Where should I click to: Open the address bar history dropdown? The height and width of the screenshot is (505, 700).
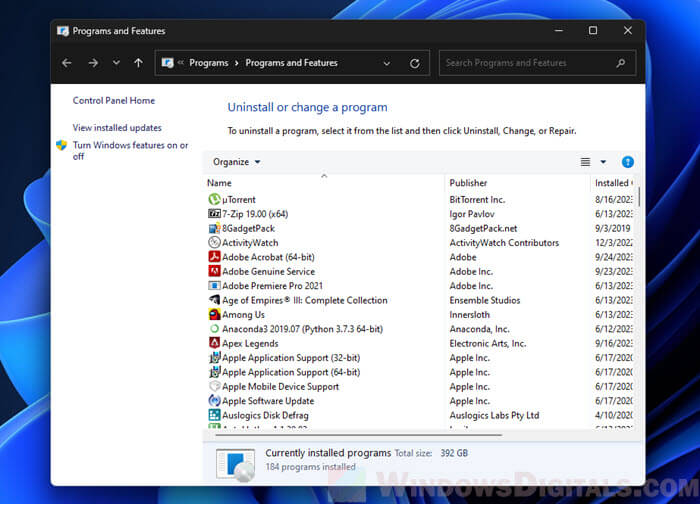pos(387,63)
